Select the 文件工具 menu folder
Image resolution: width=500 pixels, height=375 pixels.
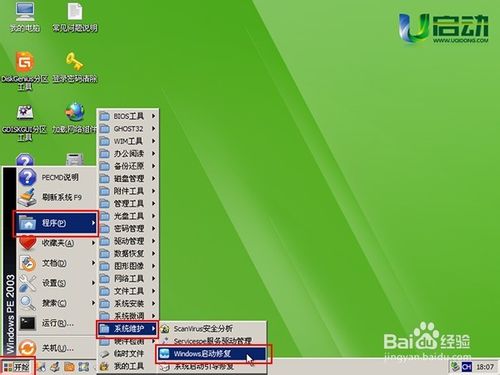click(x=128, y=291)
